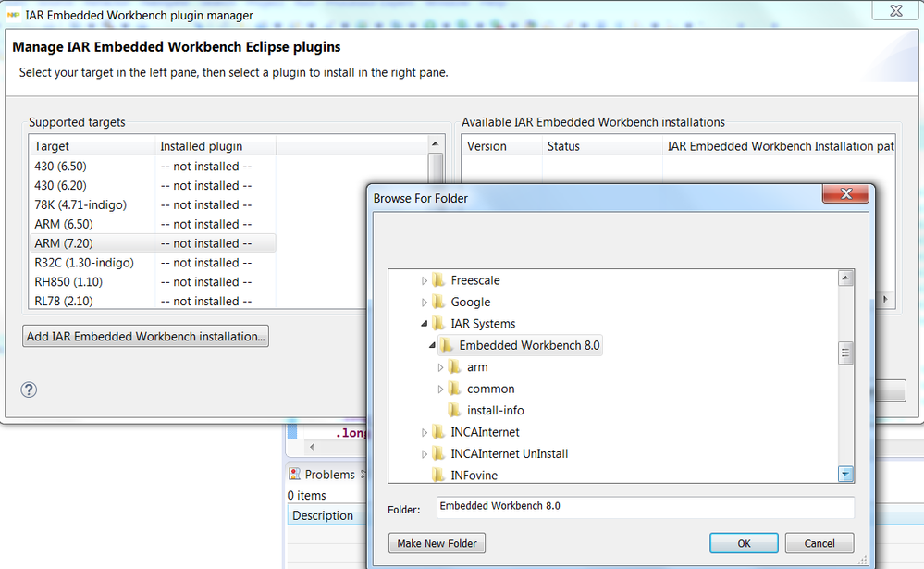Click the common folder icon
The width and height of the screenshot is (924, 569).
click(x=454, y=389)
